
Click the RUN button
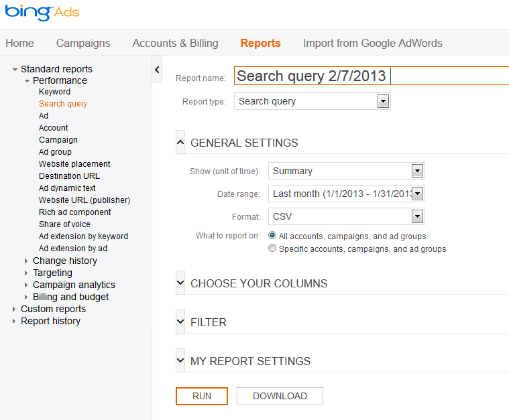[202, 396]
